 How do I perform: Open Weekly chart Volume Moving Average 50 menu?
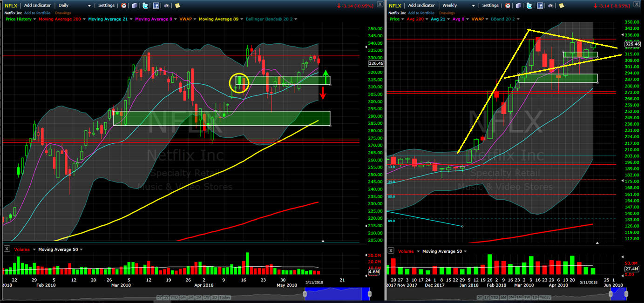pos(465,251)
